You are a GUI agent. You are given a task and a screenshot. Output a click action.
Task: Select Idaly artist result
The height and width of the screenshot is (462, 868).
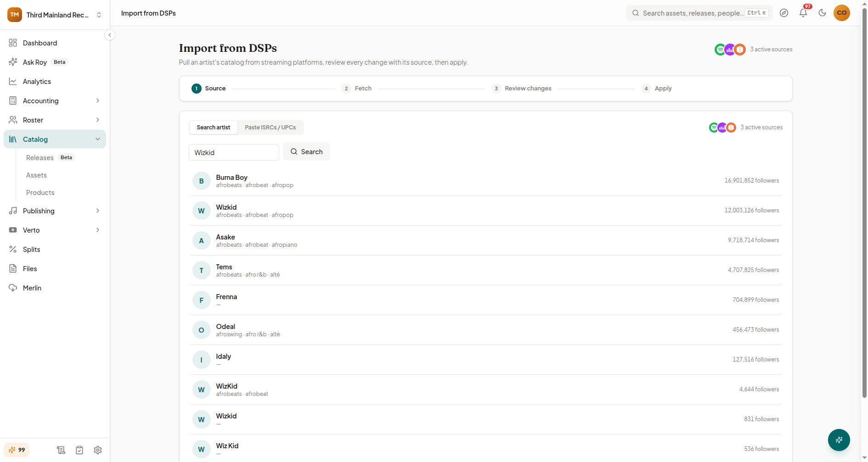(x=485, y=360)
